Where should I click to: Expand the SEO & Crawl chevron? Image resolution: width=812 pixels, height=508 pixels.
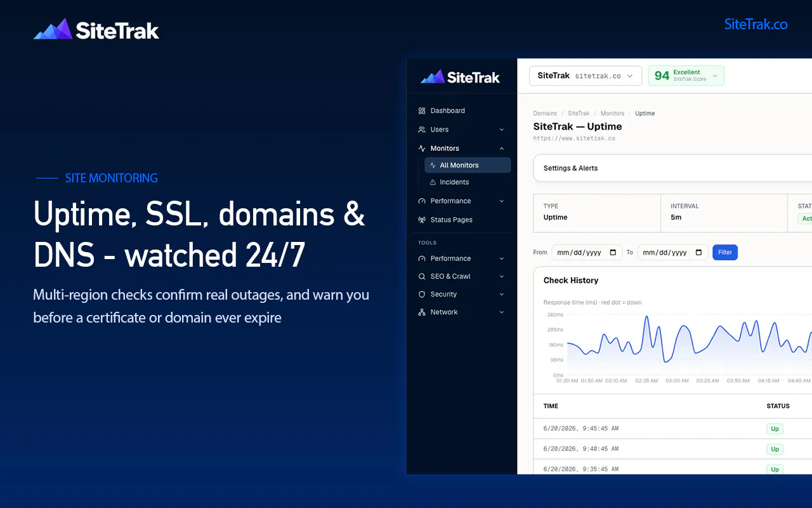(502, 277)
